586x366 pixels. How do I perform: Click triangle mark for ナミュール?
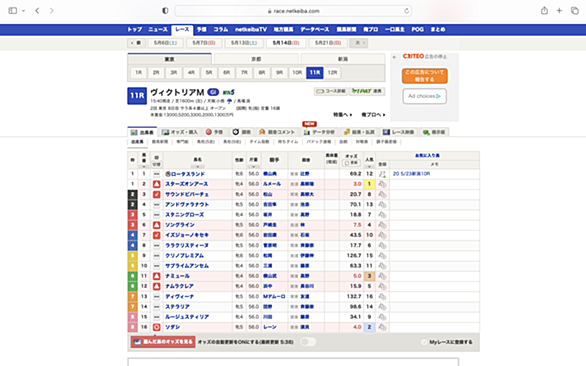157,276
